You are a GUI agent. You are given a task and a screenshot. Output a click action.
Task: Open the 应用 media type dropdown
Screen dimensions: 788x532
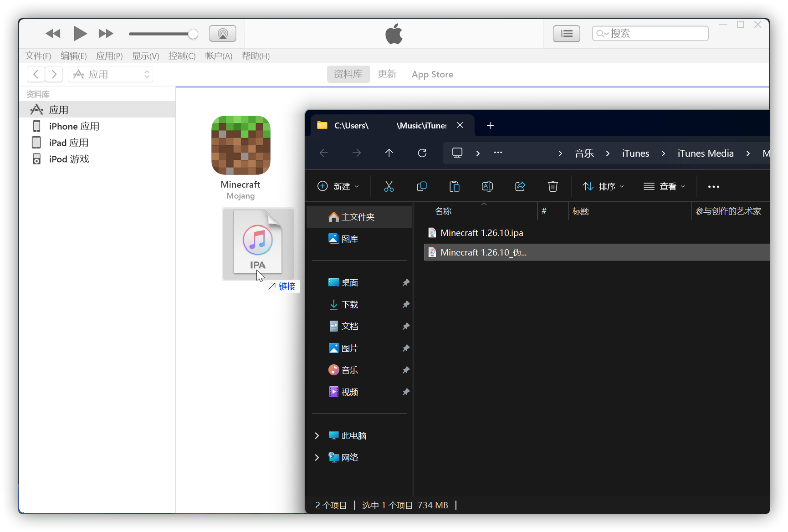111,74
